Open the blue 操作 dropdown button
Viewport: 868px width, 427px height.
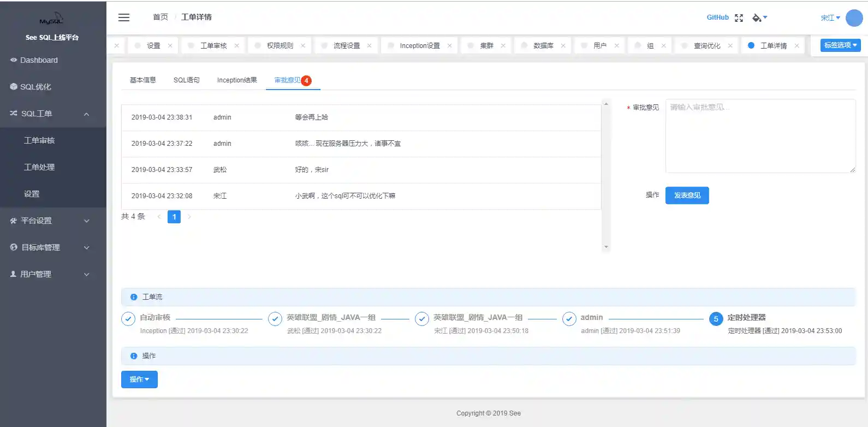tap(139, 379)
